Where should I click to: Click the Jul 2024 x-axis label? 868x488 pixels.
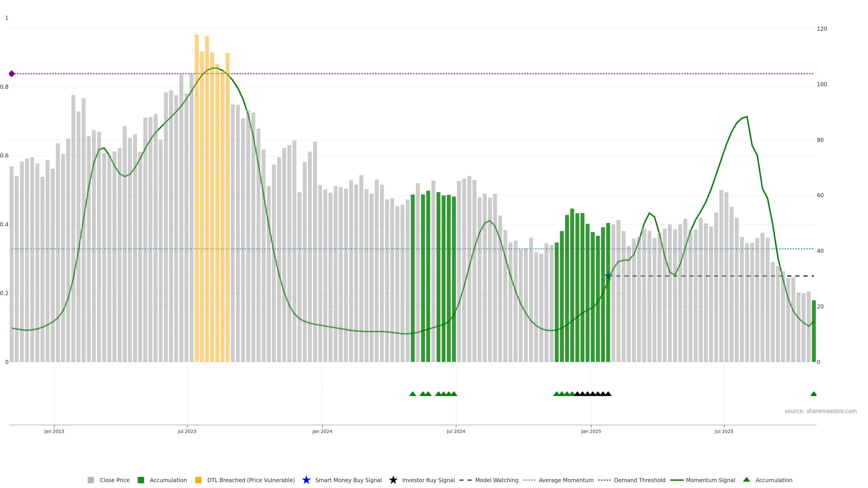455,432
